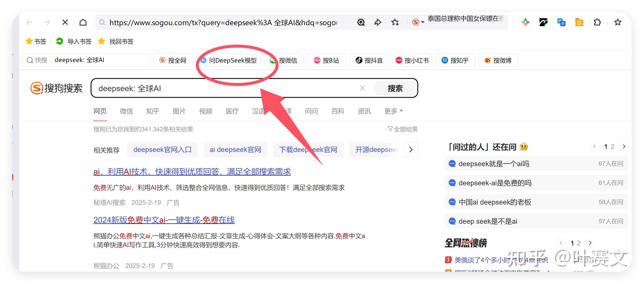The height and width of the screenshot is (284, 644).
Task: Open Sogou search engine selector dropdown
Action: 418,22
